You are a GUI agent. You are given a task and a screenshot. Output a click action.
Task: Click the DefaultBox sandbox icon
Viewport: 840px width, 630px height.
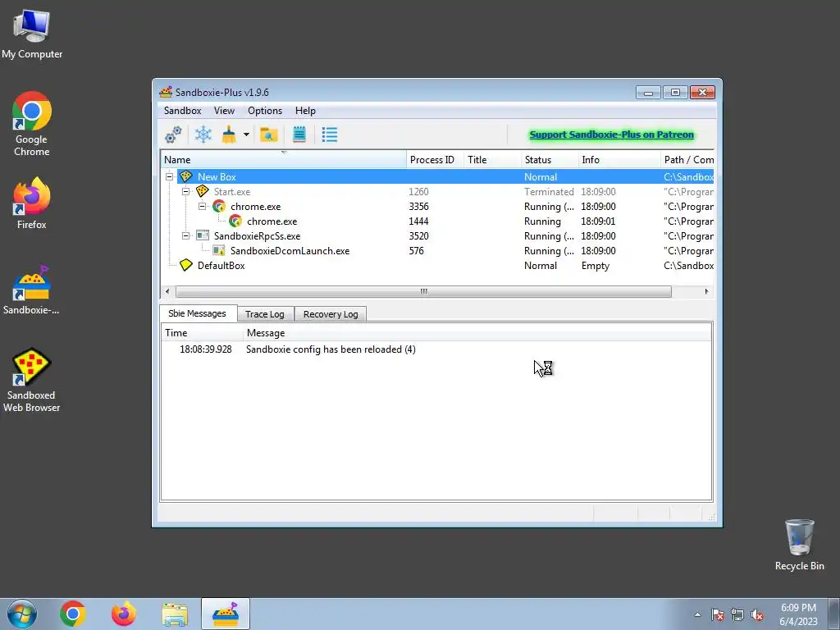point(186,265)
